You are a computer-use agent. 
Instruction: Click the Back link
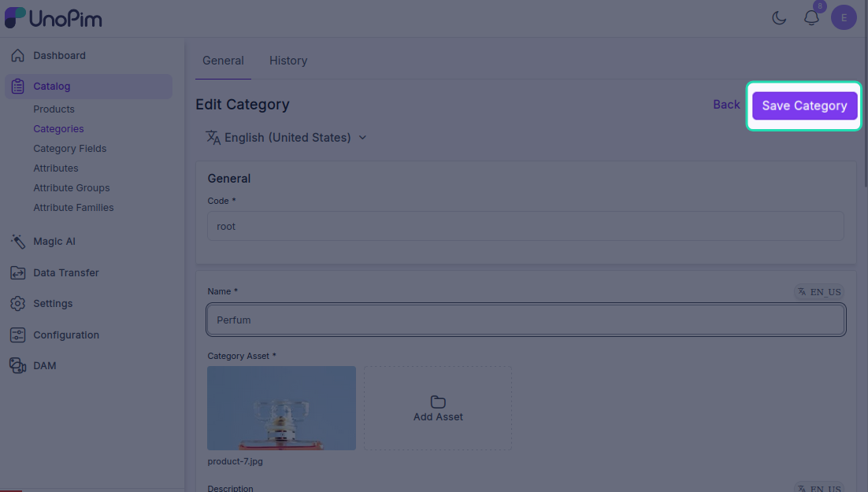(726, 105)
